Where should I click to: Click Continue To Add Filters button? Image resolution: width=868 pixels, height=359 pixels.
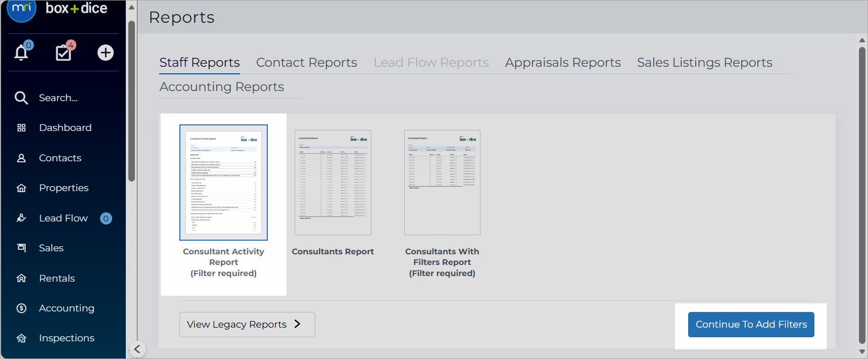click(x=751, y=325)
